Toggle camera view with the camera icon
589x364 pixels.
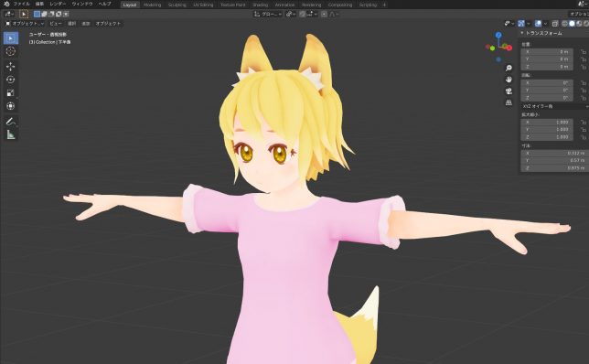coord(509,91)
